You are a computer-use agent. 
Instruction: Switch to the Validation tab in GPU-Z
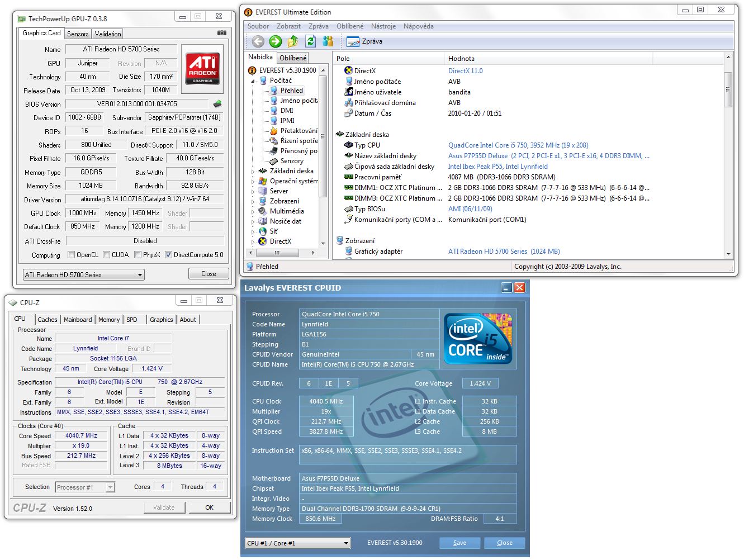(108, 34)
